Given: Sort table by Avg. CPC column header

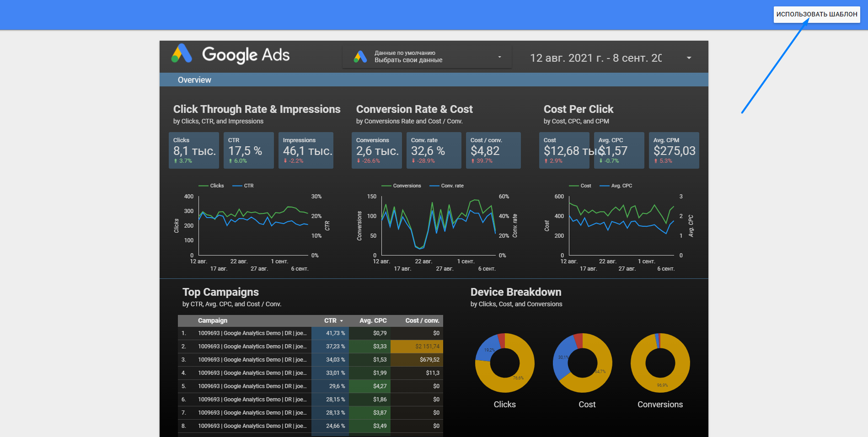Looking at the screenshot, I should [x=373, y=320].
